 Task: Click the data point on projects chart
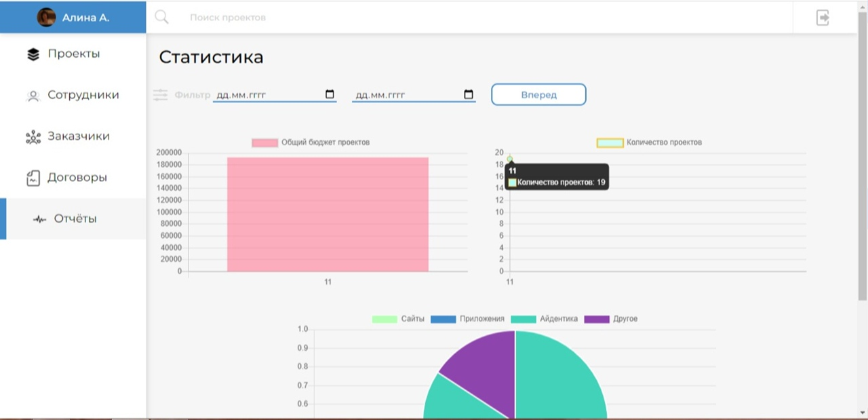510,158
